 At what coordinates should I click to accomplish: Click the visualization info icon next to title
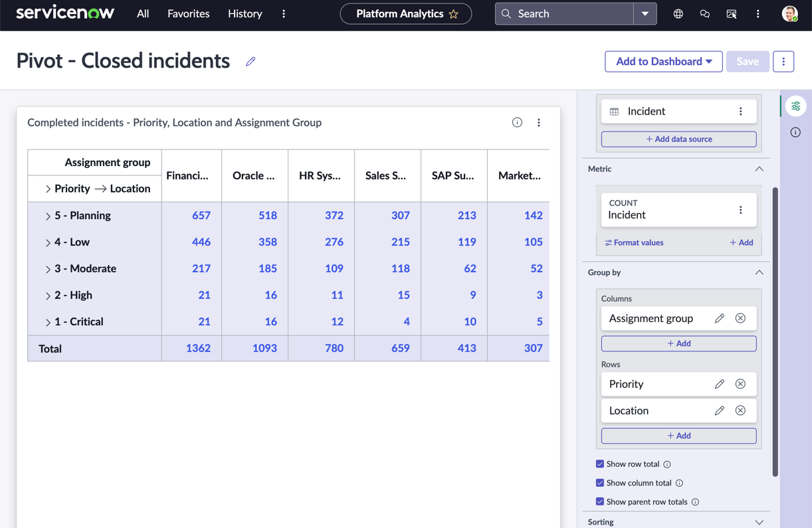click(x=517, y=122)
